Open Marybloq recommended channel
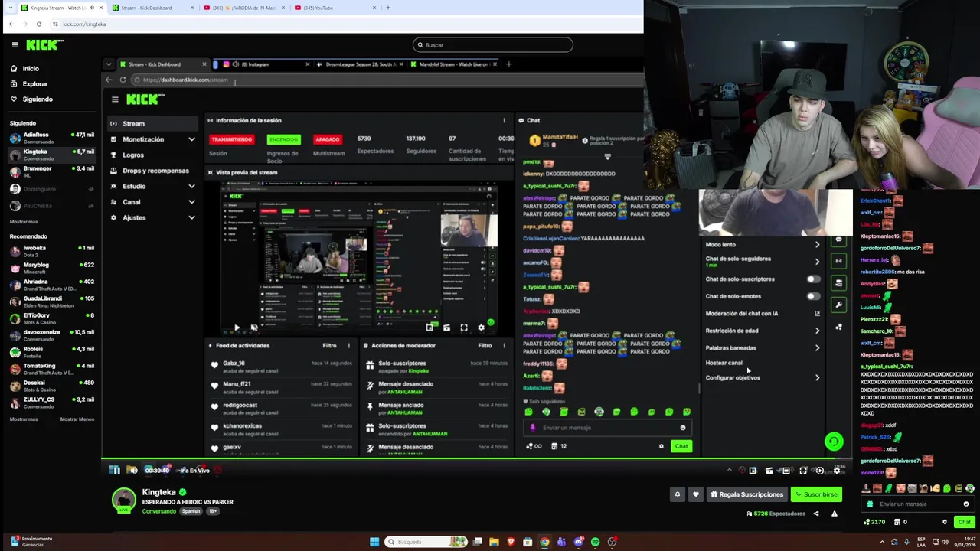Image resolution: width=980 pixels, height=551 pixels. (51, 268)
